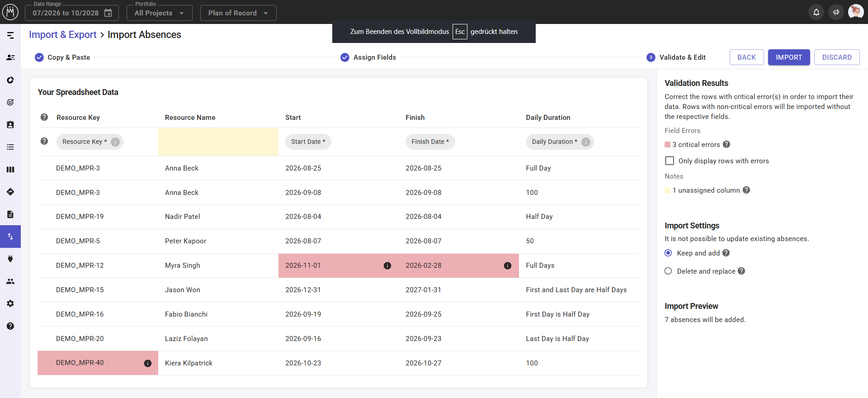Image resolution: width=868 pixels, height=398 pixels.
Task: Select the Delete and replace option
Action: tap(668, 271)
